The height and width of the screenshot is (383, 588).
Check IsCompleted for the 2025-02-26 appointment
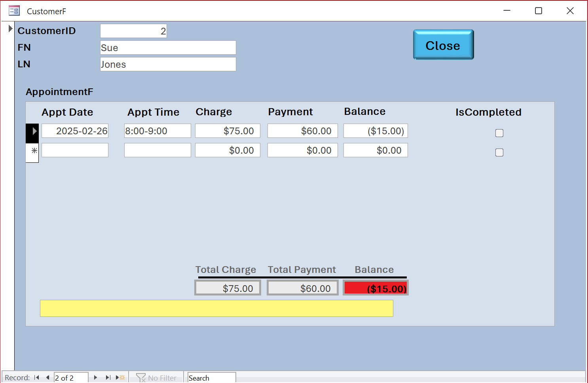tap(499, 133)
